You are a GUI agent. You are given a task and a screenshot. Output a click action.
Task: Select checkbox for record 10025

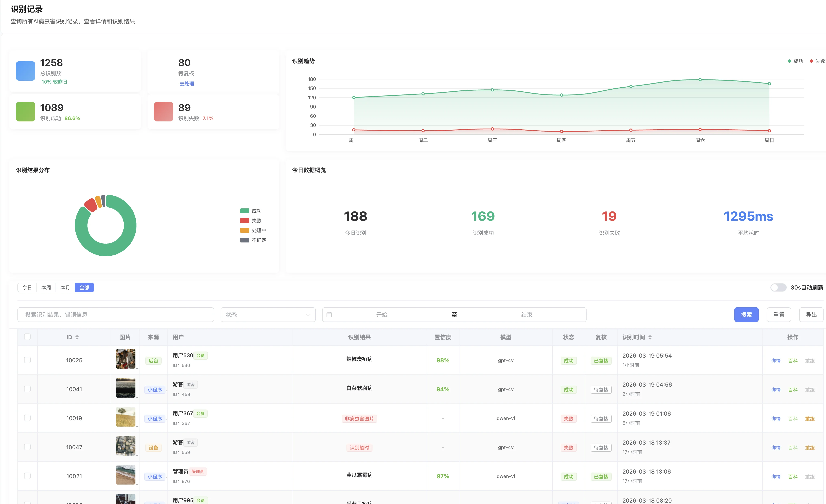coord(28,360)
